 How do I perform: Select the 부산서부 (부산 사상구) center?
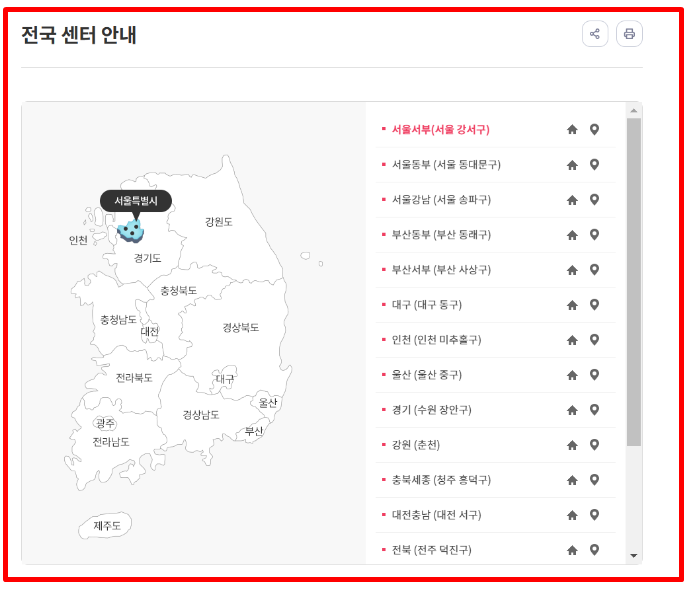pyautogui.click(x=441, y=270)
